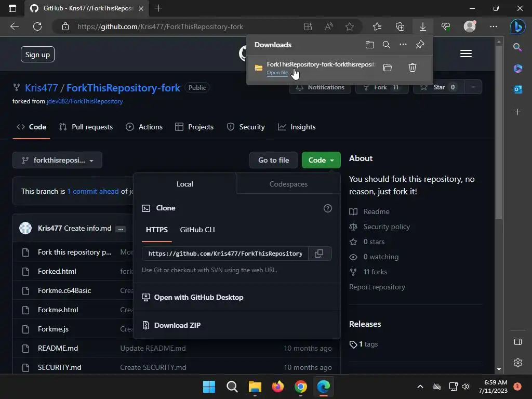This screenshot has width=532, height=399.
Task: Open the Security policy link in About
Action: [387, 227]
